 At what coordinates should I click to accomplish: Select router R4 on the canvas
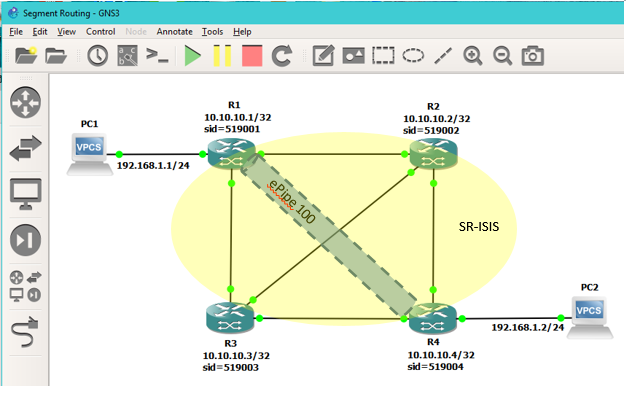pos(433,318)
